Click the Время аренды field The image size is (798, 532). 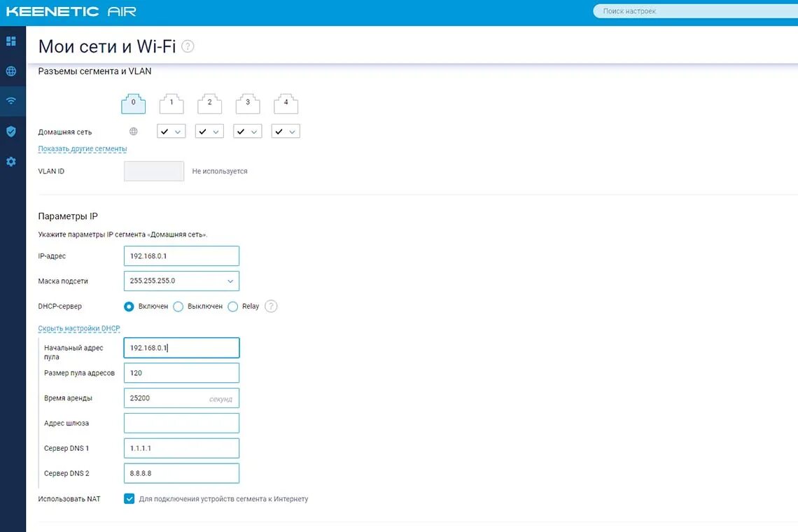coord(182,398)
